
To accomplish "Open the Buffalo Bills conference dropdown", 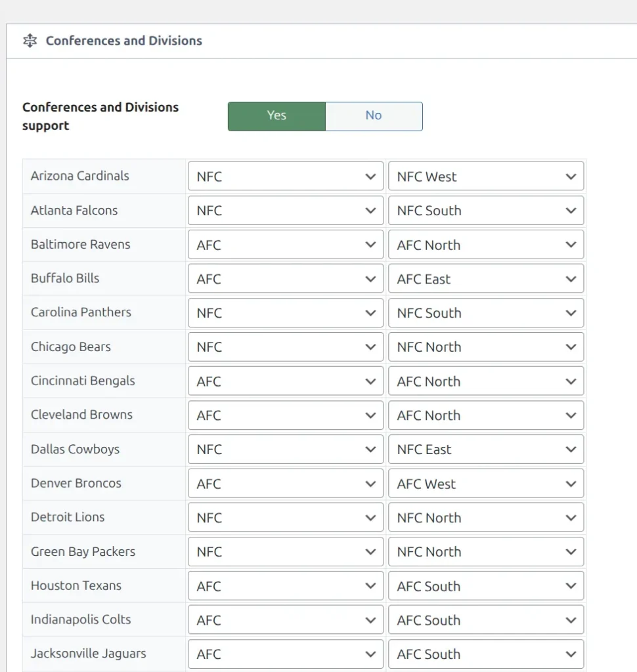I will (285, 278).
